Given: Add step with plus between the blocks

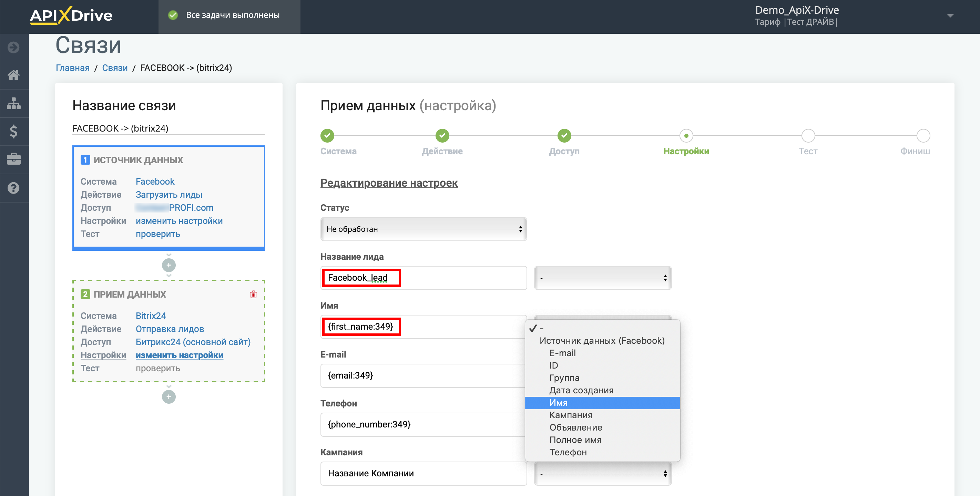Looking at the screenshot, I should 169,265.
